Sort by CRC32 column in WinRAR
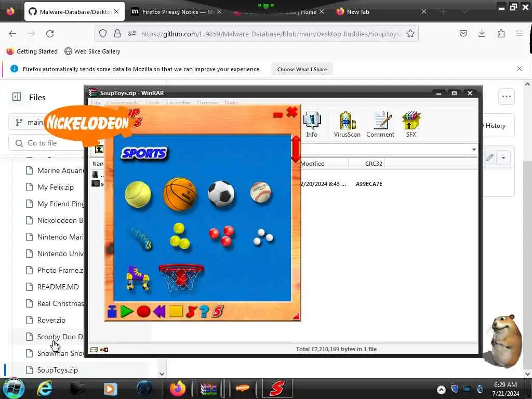The height and width of the screenshot is (399, 532). (x=366, y=164)
